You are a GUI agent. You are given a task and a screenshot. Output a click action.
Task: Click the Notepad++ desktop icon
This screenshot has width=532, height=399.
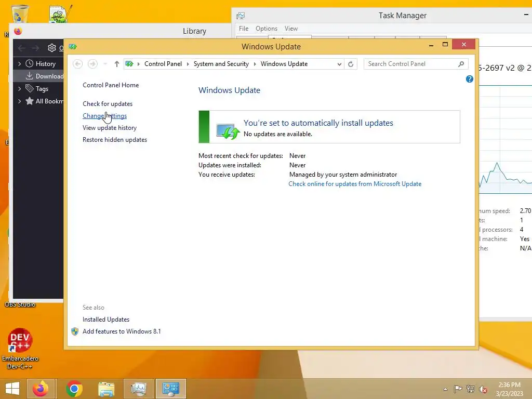point(60,14)
